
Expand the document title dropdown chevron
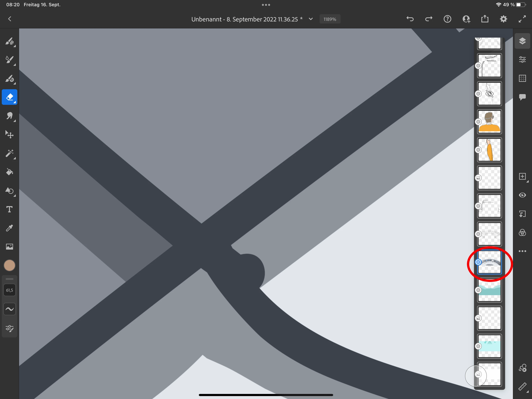[311, 19]
